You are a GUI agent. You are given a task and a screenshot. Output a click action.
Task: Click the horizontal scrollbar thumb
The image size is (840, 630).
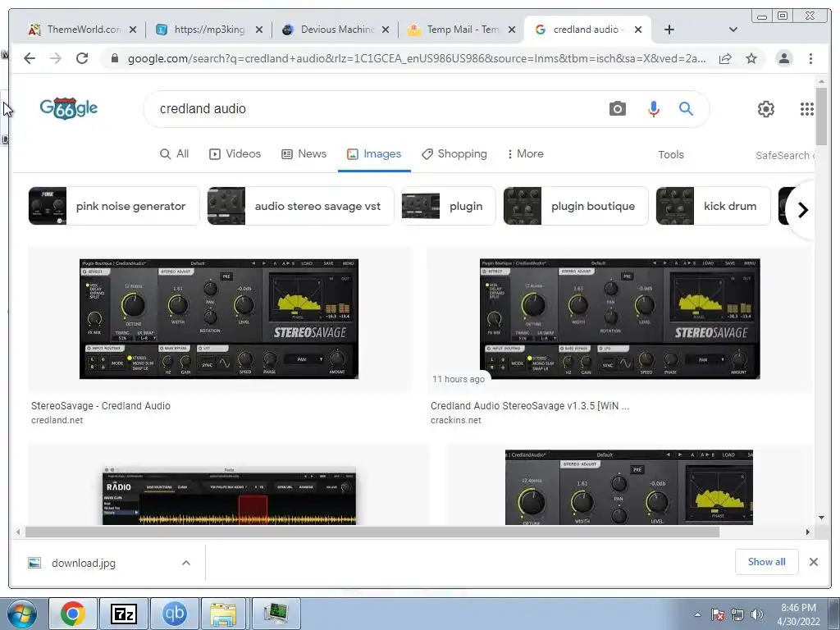pos(372,532)
